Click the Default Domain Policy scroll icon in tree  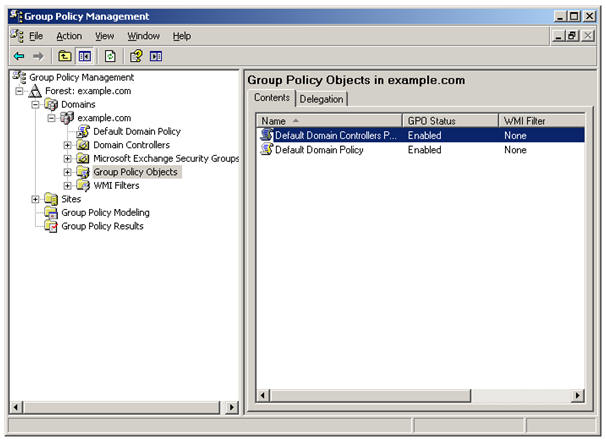tap(83, 131)
